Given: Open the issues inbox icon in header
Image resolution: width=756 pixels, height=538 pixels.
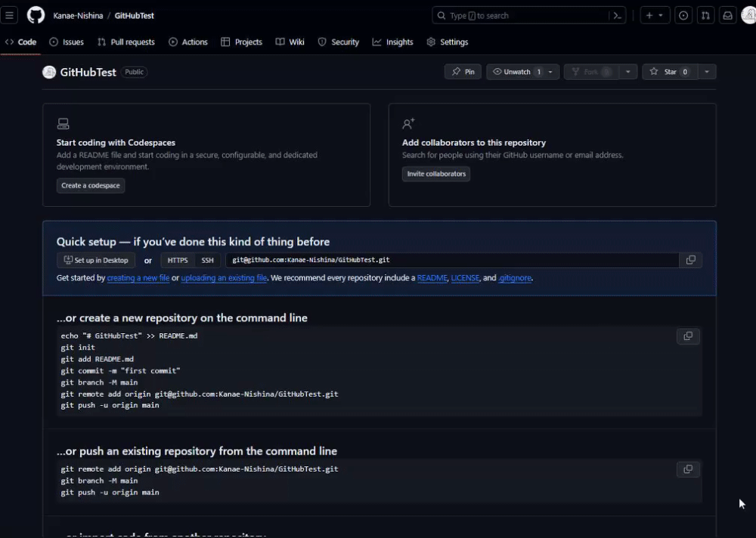Looking at the screenshot, I should [x=683, y=15].
